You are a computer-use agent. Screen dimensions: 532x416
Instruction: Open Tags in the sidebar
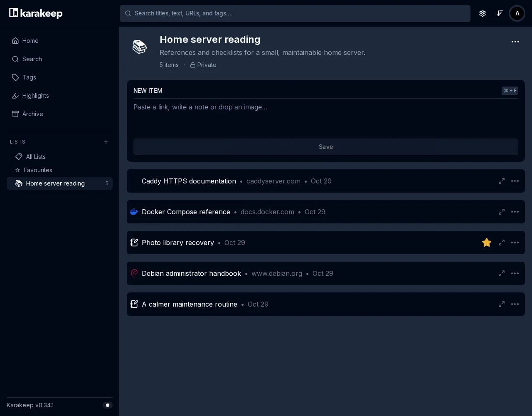pos(59,77)
